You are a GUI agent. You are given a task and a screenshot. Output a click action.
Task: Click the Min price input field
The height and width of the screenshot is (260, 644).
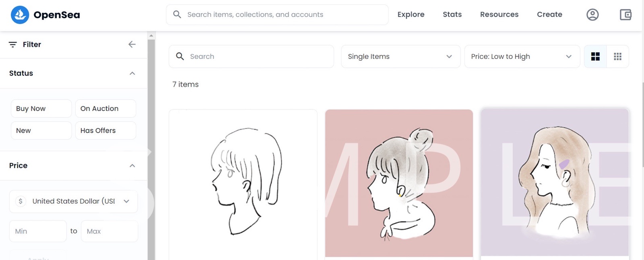click(x=38, y=231)
